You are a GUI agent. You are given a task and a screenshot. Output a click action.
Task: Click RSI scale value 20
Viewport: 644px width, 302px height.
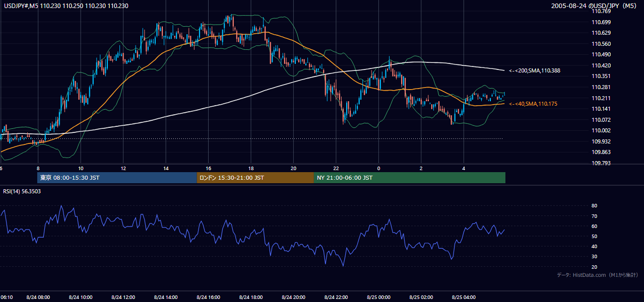pyautogui.click(x=595, y=267)
